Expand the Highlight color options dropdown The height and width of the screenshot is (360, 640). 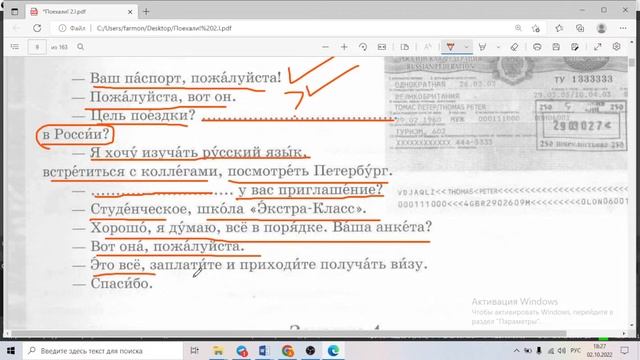click(x=498, y=47)
